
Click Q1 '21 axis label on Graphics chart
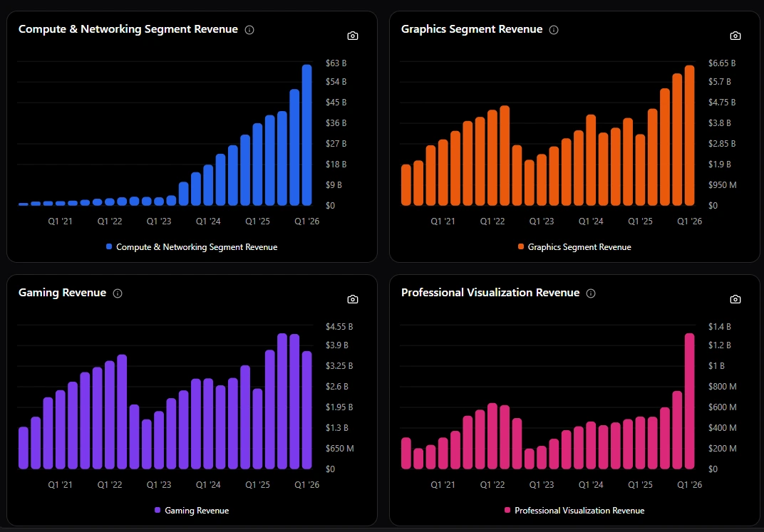(x=443, y=221)
